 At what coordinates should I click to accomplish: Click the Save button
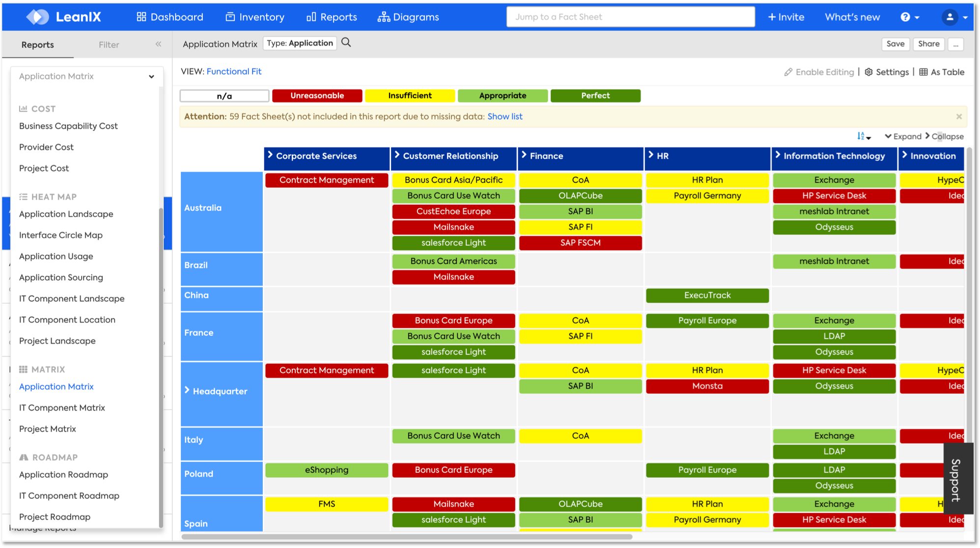(895, 44)
